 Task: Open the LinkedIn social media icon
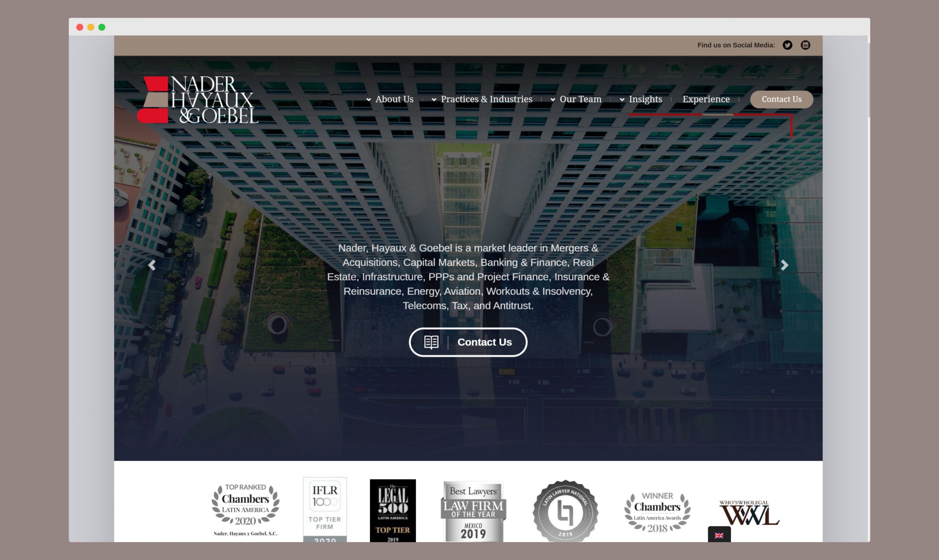point(805,45)
